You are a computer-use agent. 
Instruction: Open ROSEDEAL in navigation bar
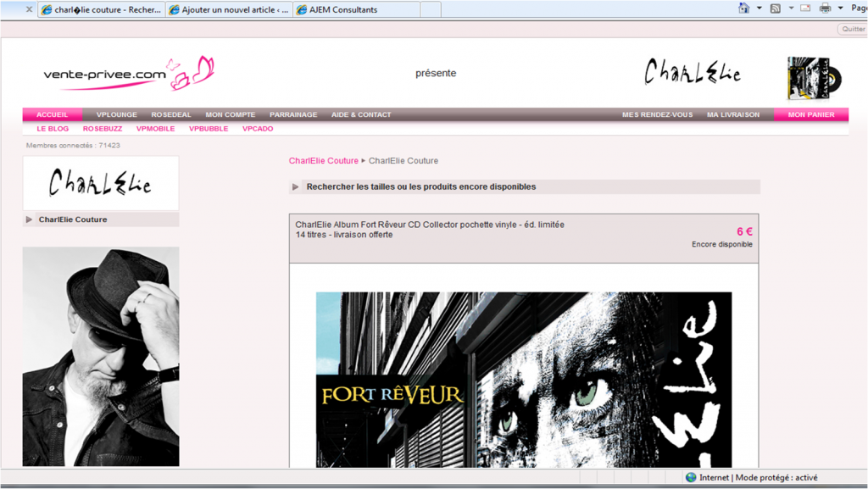point(171,114)
